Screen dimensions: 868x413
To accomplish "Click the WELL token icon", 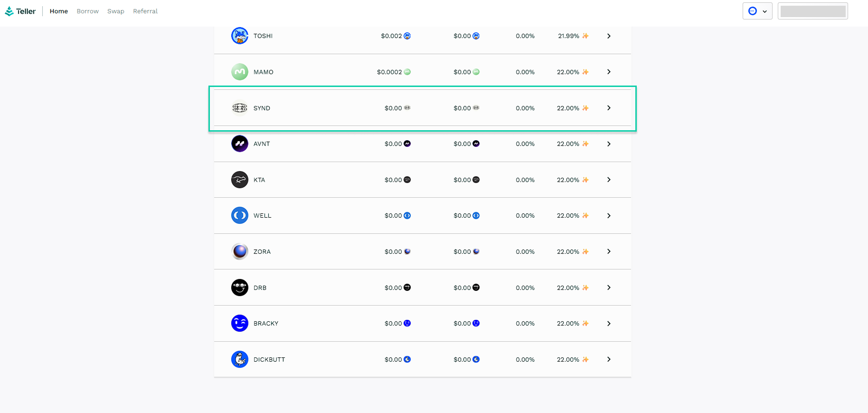I will coord(240,215).
